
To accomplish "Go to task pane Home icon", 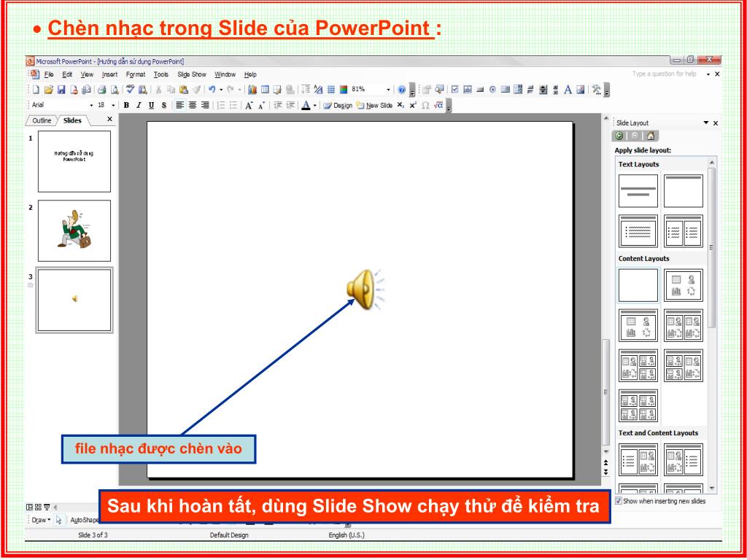I will pos(651,136).
